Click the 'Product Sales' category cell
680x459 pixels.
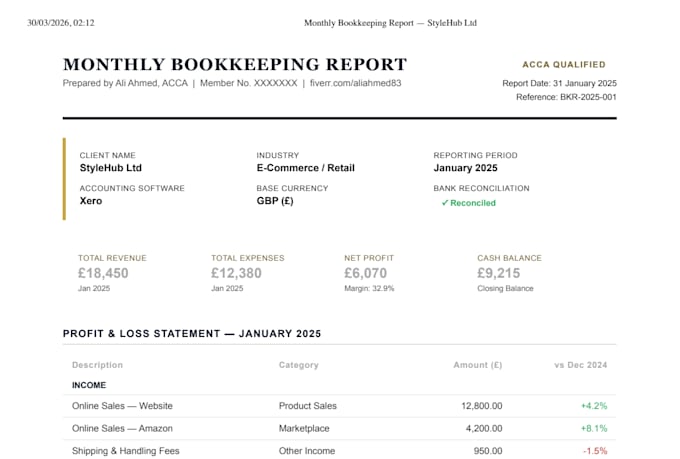pos(307,406)
